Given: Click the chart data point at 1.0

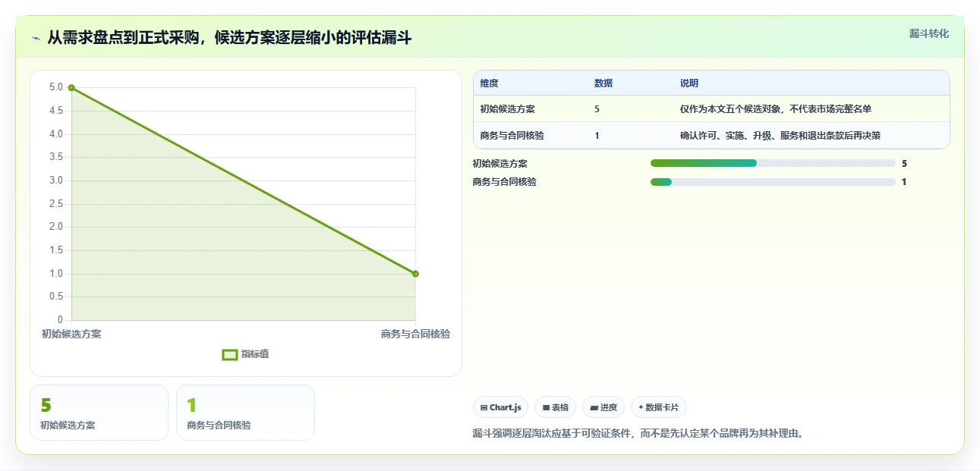Looking at the screenshot, I should click(x=415, y=274).
